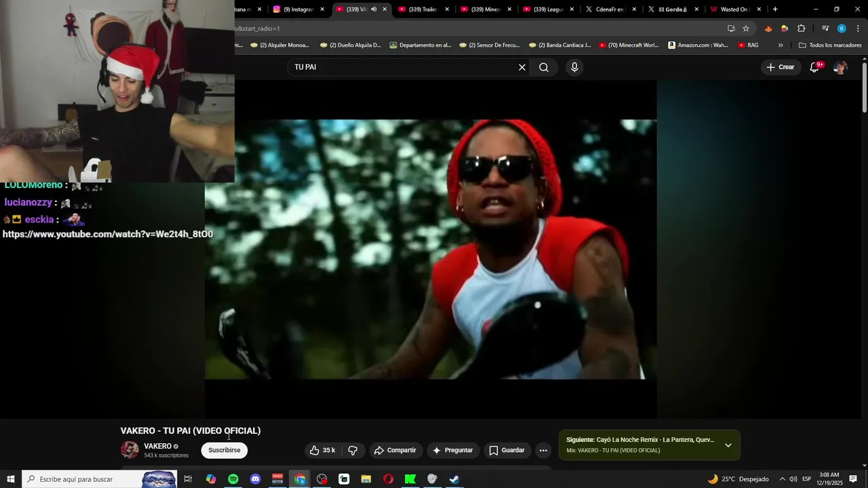Open the Windows notification center icon
The width and height of the screenshot is (868, 488).
(x=854, y=479)
